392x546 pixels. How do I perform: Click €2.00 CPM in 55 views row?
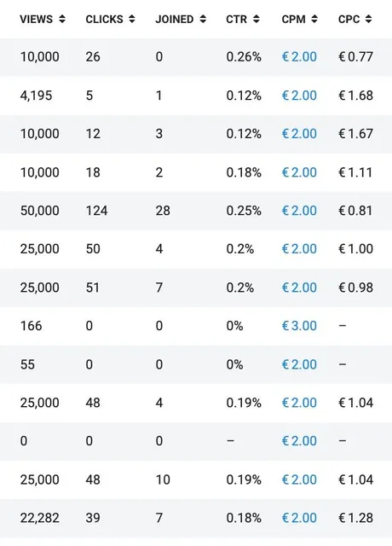(x=299, y=364)
